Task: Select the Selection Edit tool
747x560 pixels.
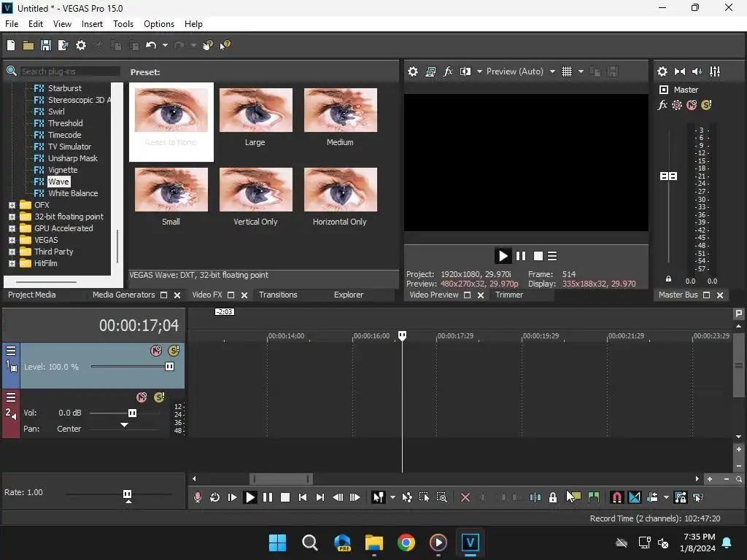Action: coord(424,497)
